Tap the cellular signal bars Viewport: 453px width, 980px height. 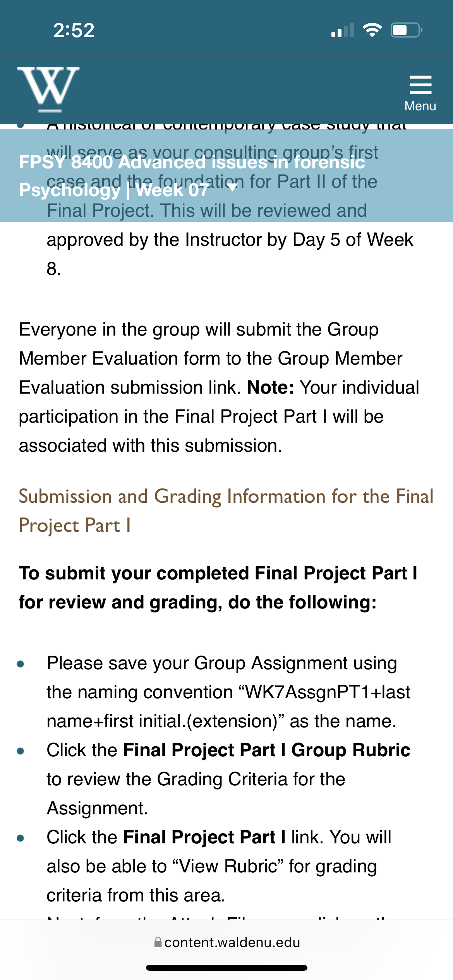[343, 30]
